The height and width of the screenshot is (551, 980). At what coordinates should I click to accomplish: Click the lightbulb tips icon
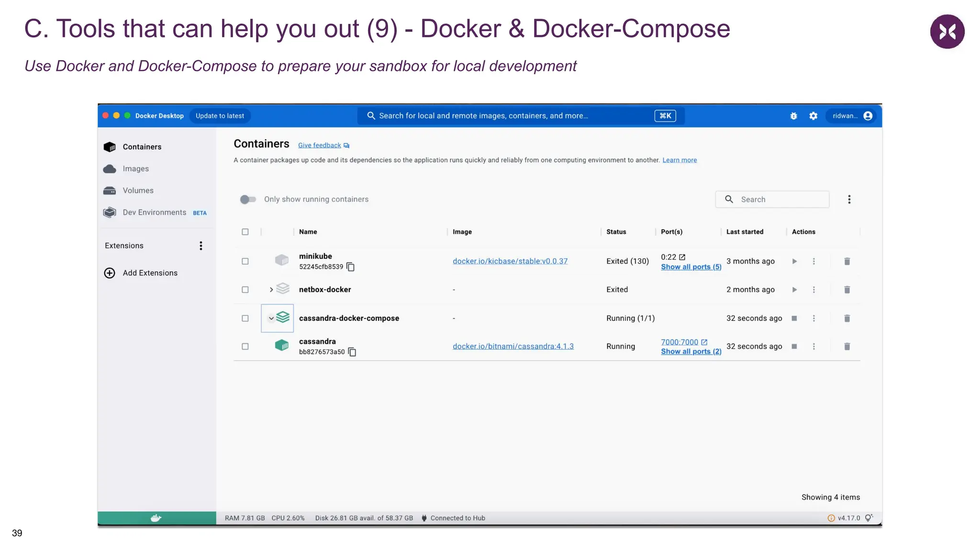coord(869,518)
